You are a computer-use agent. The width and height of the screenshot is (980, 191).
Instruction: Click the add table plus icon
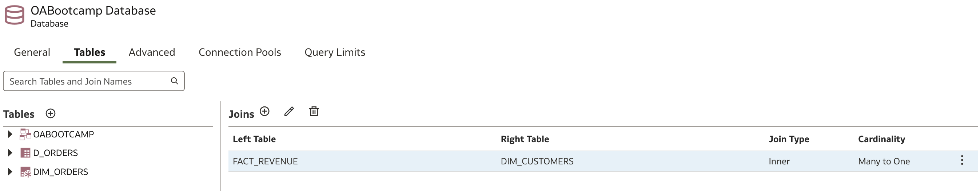pos(51,114)
